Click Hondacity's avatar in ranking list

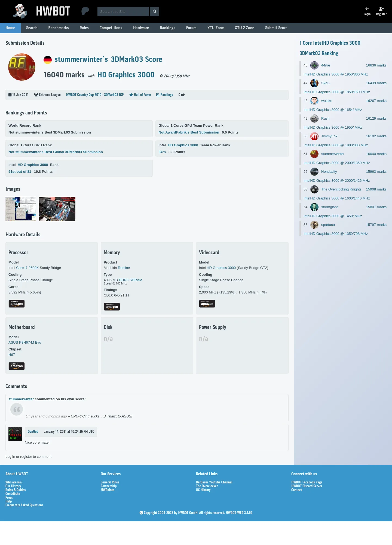314,172
